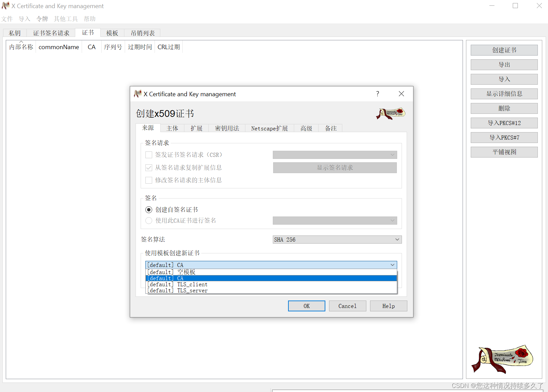This screenshot has height=392, width=548.
Task: Click the 导入PKCS#12 button
Action: point(504,123)
